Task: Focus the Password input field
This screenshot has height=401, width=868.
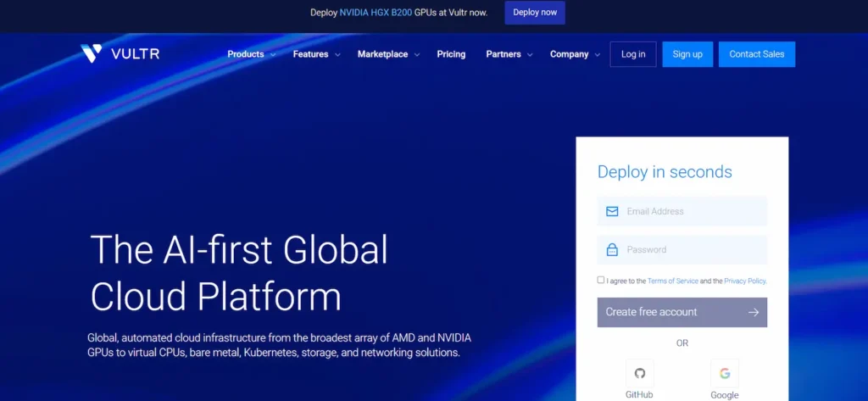Action: (682, 250)
